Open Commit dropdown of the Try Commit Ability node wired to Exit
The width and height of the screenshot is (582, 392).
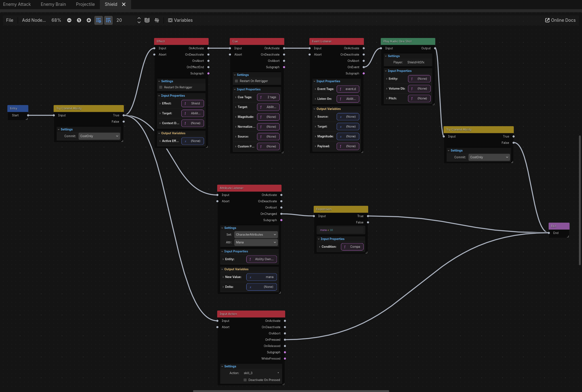(x=489, y=157)
